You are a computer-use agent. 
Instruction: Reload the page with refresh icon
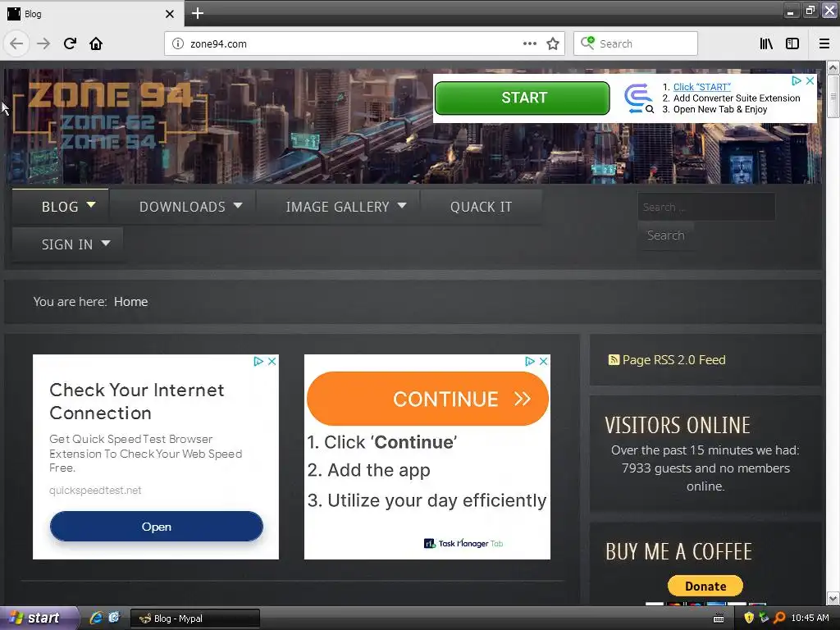click(x=70, y=43)
